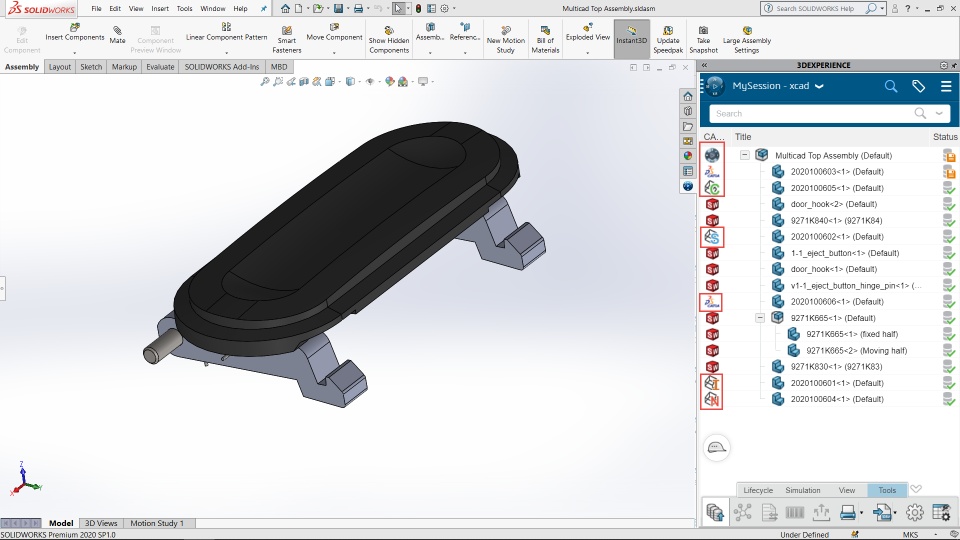Click Take Snapshot tool
Screen dimensions: 960x540
pos(703,40)
